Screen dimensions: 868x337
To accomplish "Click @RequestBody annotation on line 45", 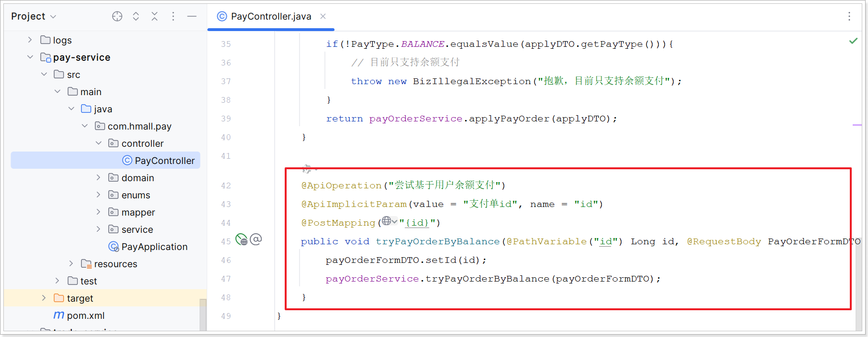I will click(723, 242).
